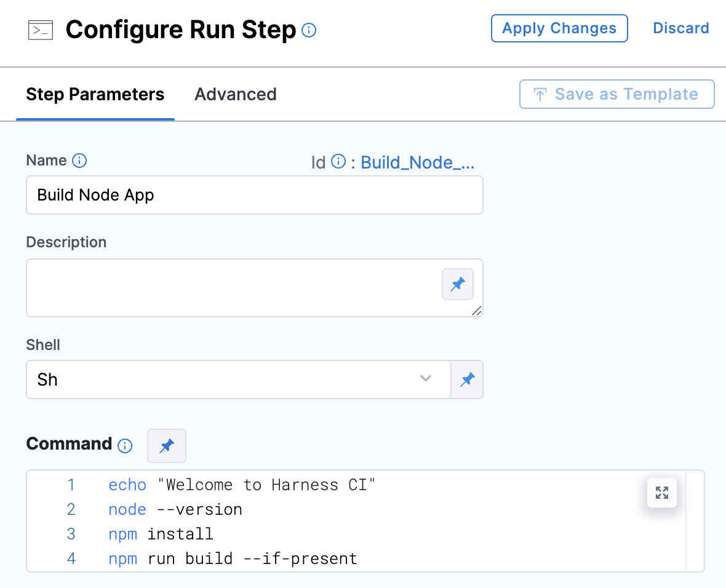726x588 pixels.
Task: Click line number 1 in command editor
Action: point(71,485)
